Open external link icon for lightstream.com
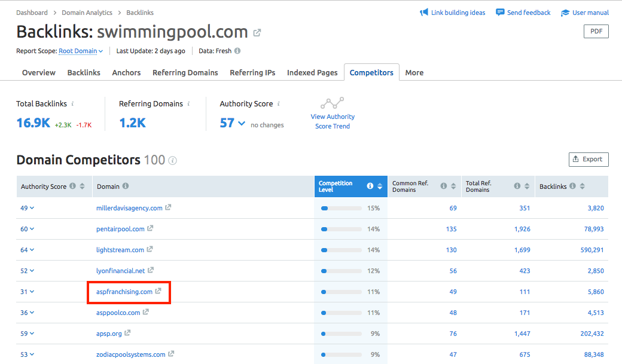622x364 pixels. pyautogui.click(x=150, y=249)
